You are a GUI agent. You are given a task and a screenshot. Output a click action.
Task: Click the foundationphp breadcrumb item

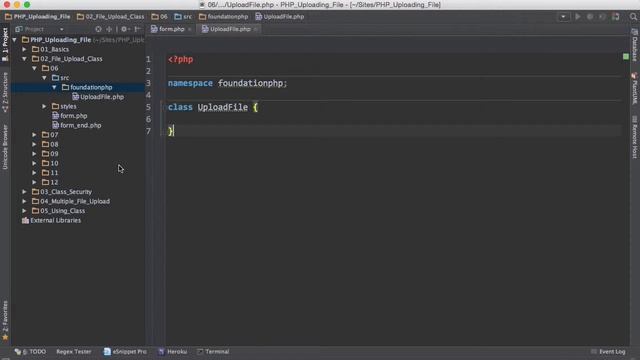click(x=223, y=17)
